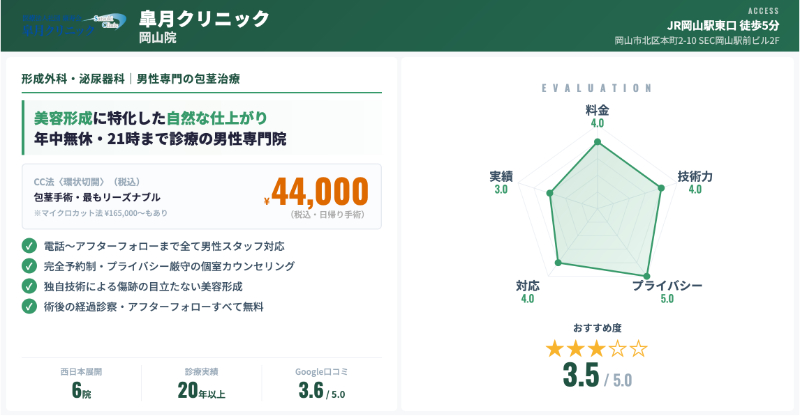Click checkmark icon beside 完全予約制 line

pyautogui.click(x=28, y=266)
